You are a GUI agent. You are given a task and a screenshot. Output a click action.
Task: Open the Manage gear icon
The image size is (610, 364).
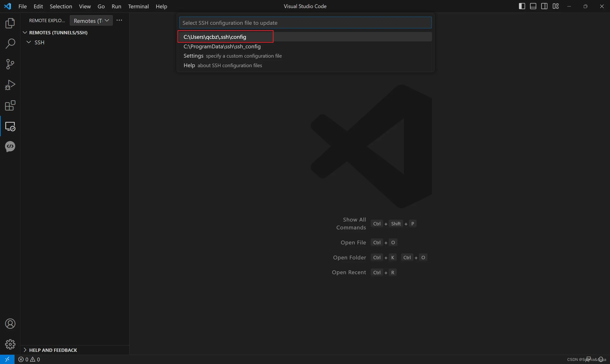tap(10, 344)
